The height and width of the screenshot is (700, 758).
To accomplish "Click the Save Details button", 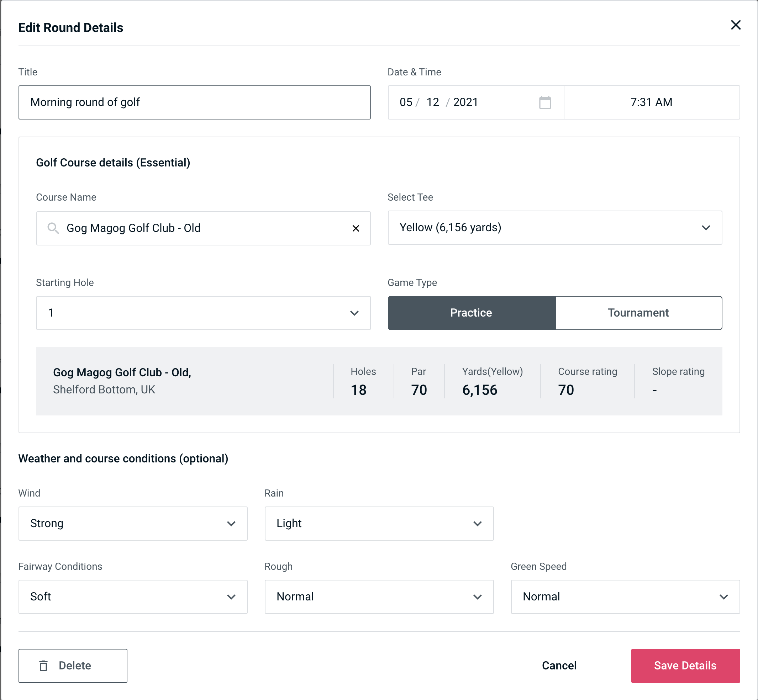I will point(685,665).
